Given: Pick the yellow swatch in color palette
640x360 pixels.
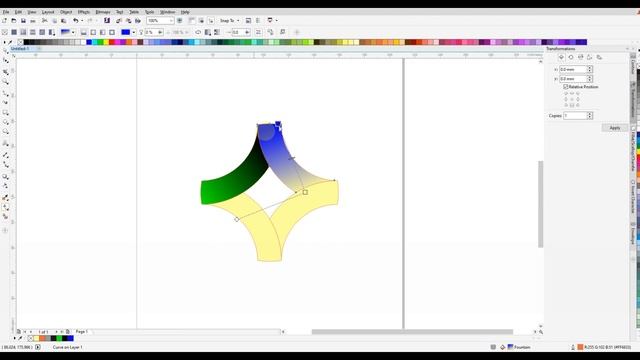Looking at the screenshot, I should pyautogui.click(x=106, y=42).
